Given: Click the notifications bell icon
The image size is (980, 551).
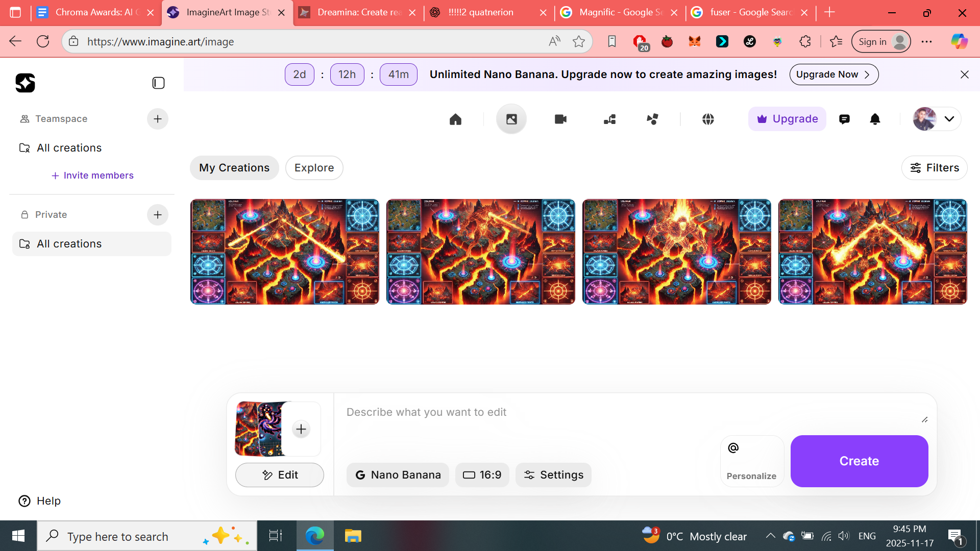Looking at the screenshot, I should coord(875,119).
